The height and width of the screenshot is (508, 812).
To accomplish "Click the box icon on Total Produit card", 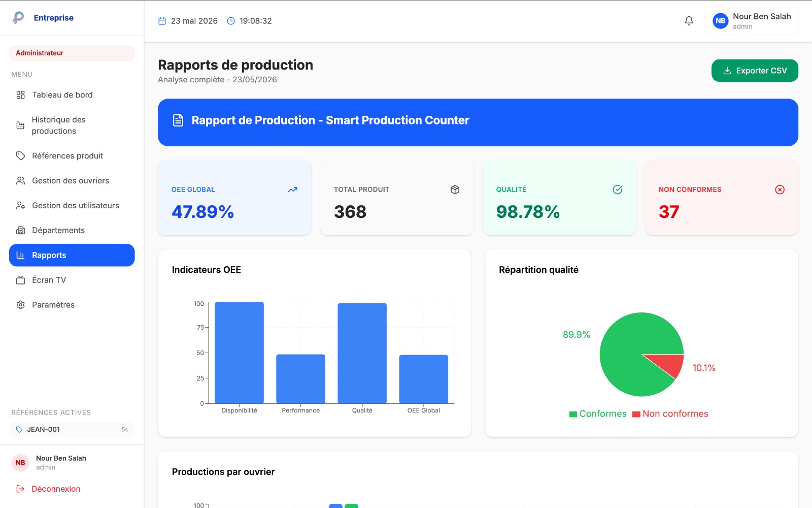I will click(455, 189).
